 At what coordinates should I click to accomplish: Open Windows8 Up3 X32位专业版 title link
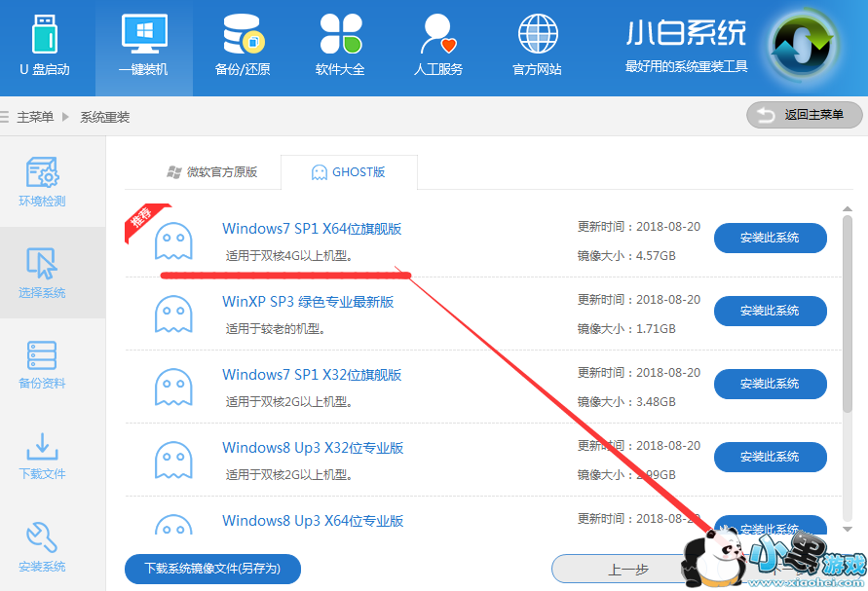313,448
